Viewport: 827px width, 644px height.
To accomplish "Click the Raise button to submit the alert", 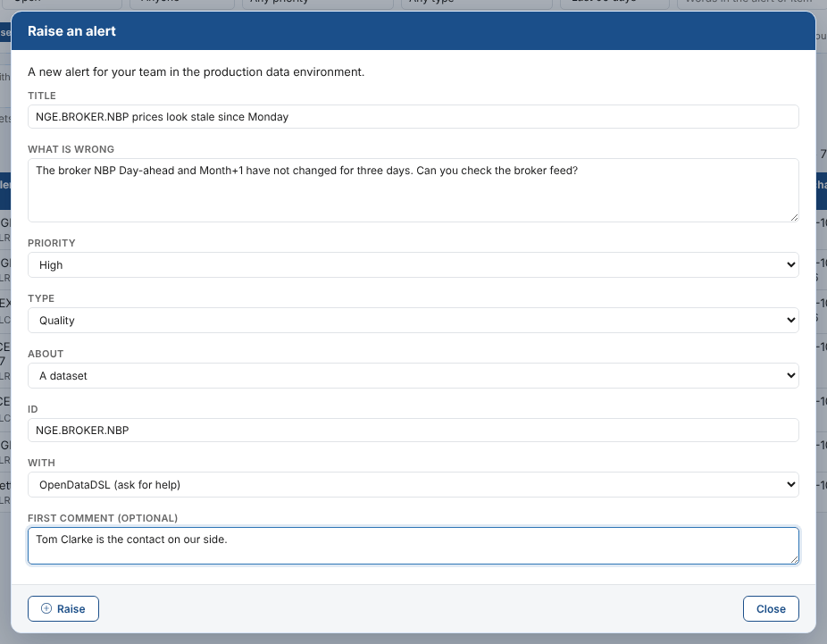I will 63,608.
